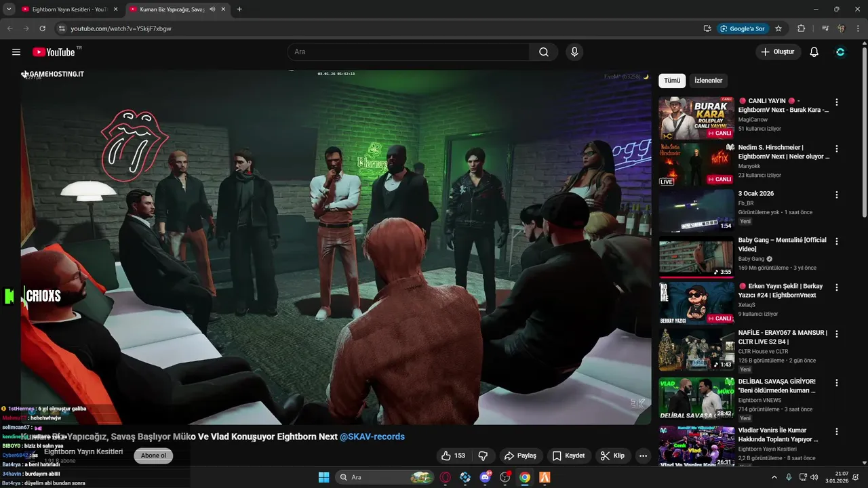Mute the playing tab's speaker icon
The height and width of the screenshot is (488, 868).
click(x=212, y=9)
